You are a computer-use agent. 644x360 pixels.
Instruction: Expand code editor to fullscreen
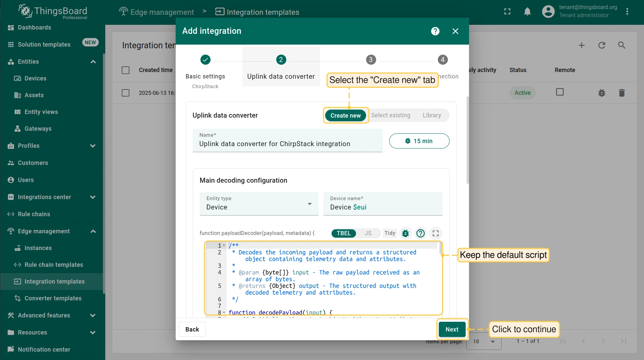pyautogui.click(x=435, y=233)
